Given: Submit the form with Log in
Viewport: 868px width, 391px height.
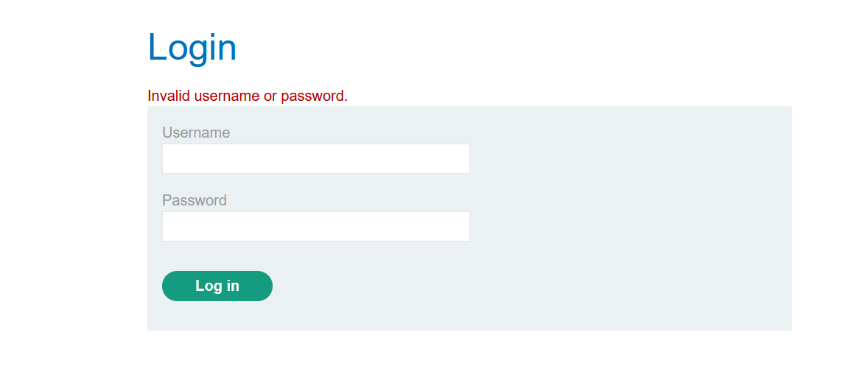Looking at the screenshot, I should [217, 286].
